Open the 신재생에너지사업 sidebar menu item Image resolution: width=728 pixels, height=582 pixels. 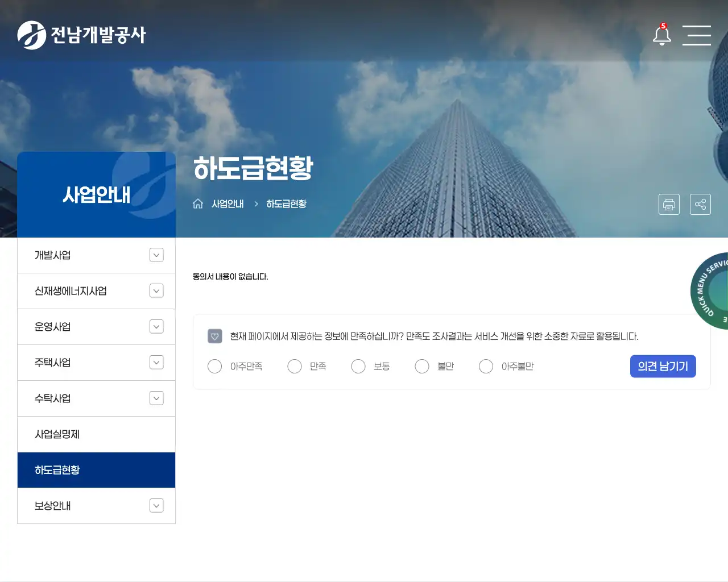pos(96,291)
